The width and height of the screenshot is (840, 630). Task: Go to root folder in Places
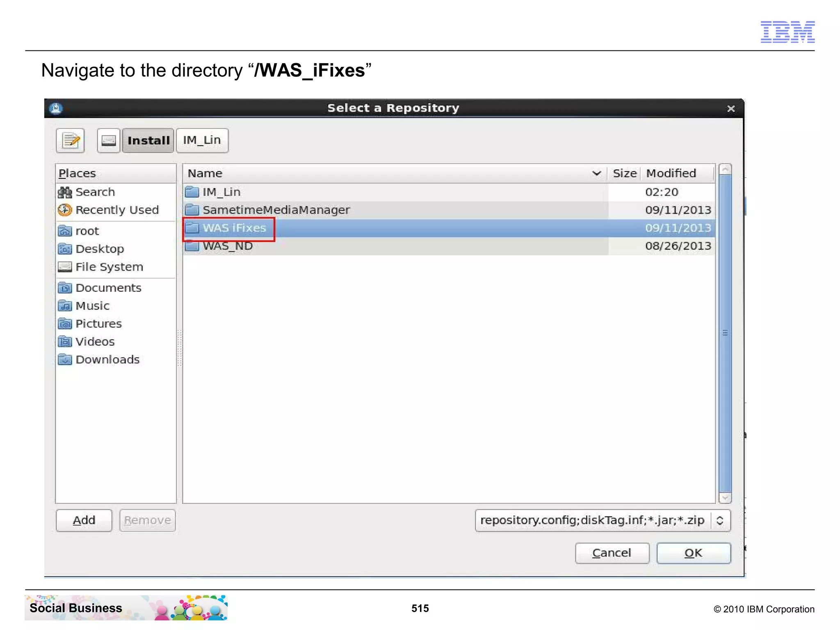tap(116, 231)
